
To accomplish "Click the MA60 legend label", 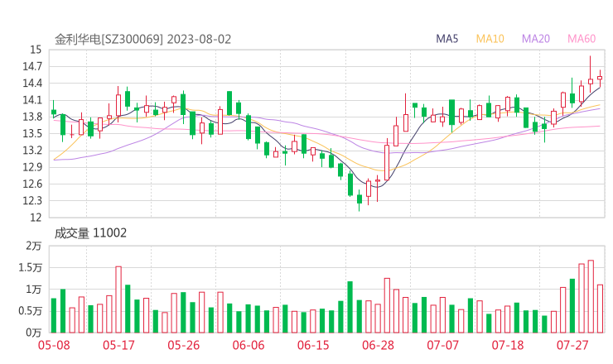I will point(582,39).
